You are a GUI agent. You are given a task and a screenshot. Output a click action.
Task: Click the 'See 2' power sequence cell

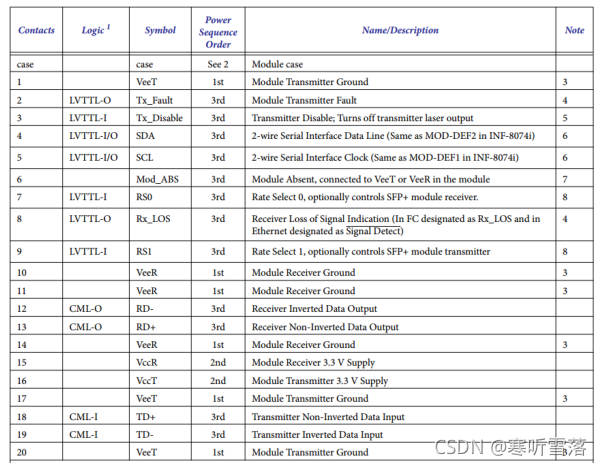218,65
